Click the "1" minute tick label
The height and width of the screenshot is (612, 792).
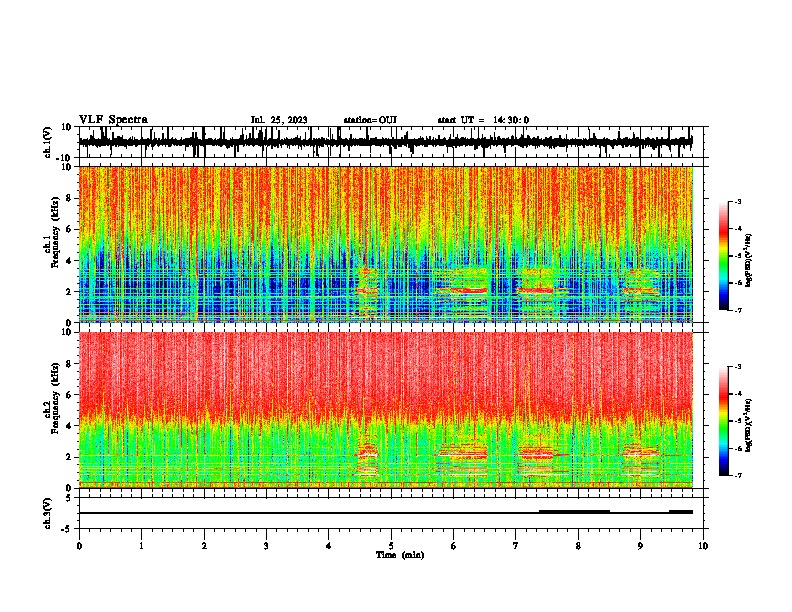(141, 546)
